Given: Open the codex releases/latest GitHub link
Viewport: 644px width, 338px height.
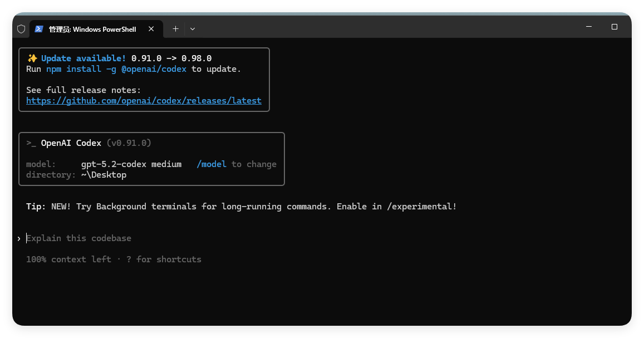Looking at the screenshot, I should 144,101.
